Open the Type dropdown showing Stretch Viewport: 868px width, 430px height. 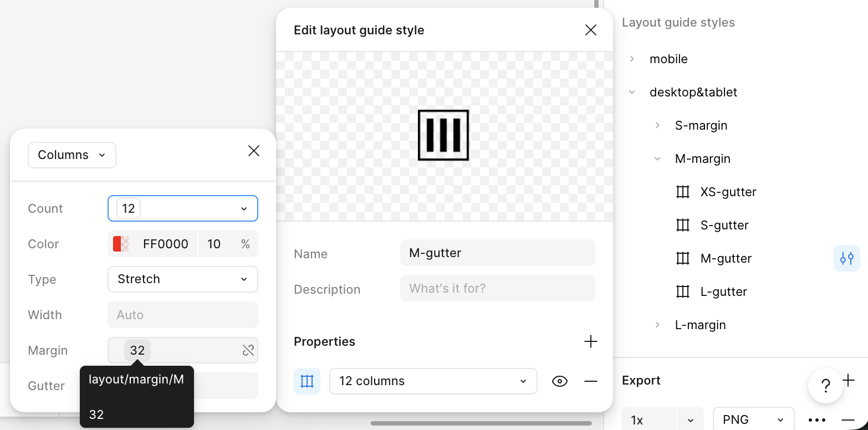click(183, 279)
